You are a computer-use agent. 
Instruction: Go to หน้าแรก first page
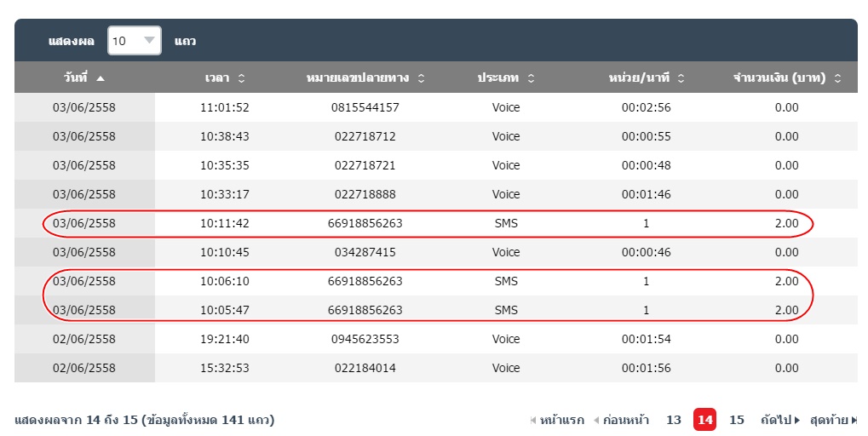(558, 420)
